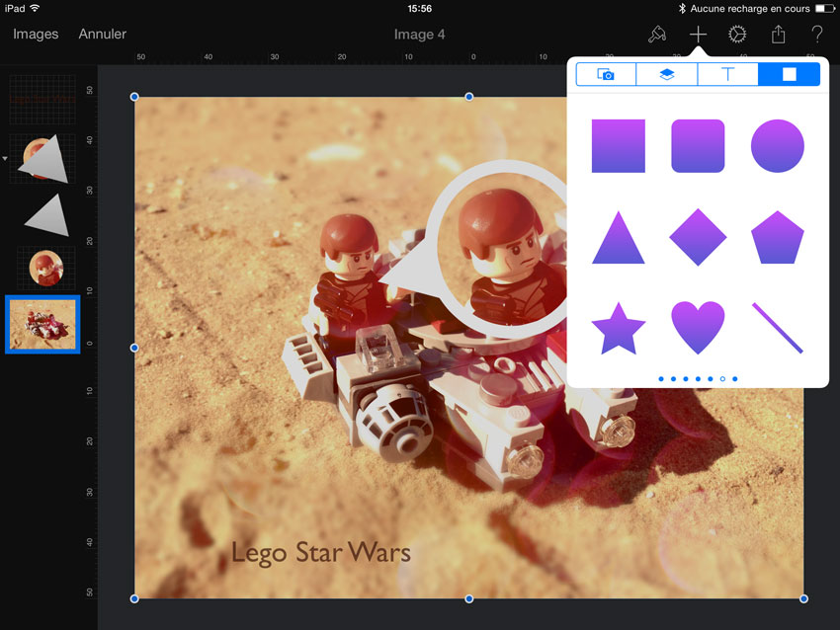
Task: Tap the share export icon
Action: click(x=778, y=35)
